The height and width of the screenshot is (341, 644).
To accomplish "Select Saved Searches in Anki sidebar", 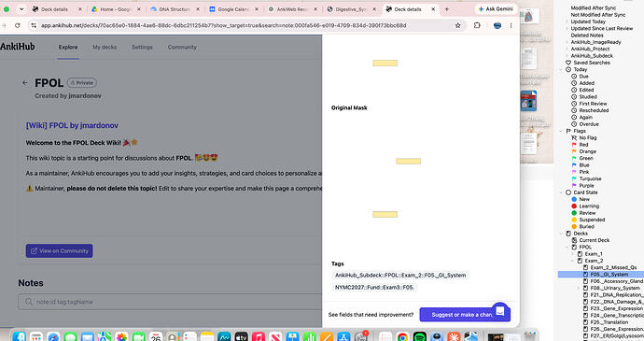I will tap(592, 63).
